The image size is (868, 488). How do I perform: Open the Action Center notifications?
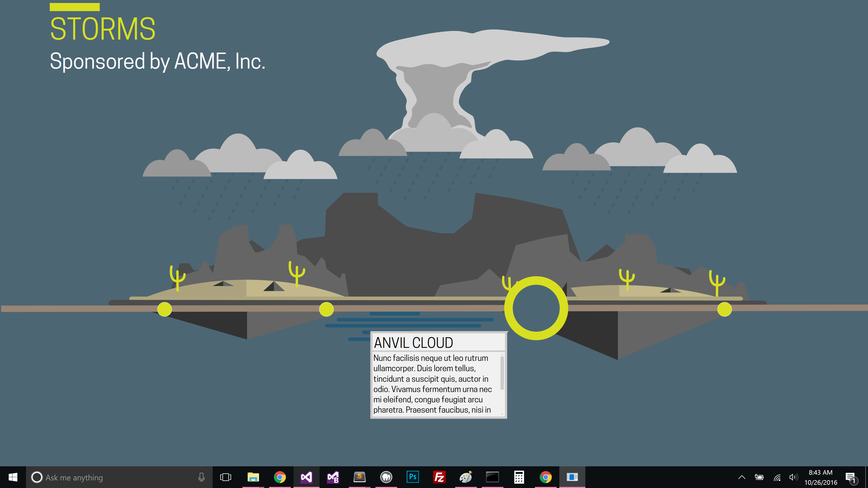850,477
